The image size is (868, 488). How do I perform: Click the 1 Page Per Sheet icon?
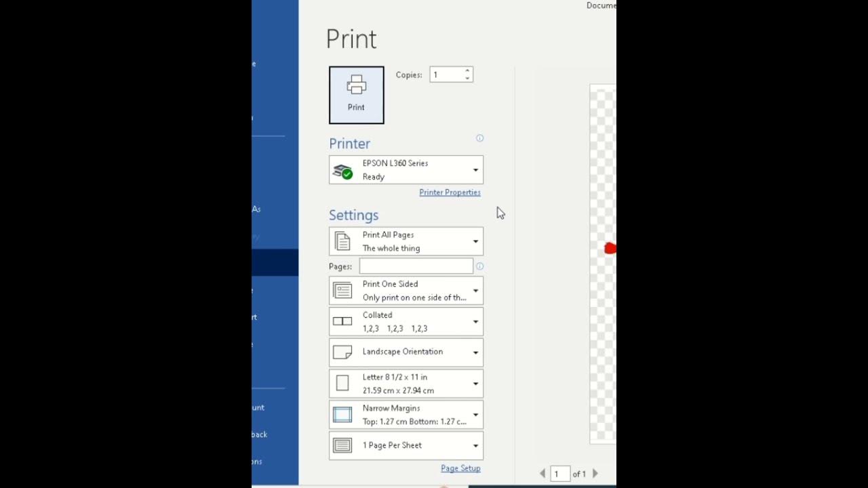pos(342,445)
